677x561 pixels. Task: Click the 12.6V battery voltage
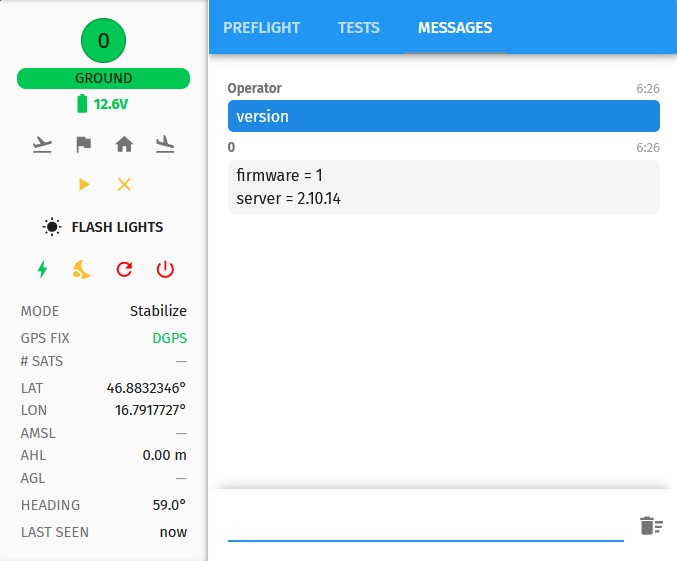click(111, 104)
